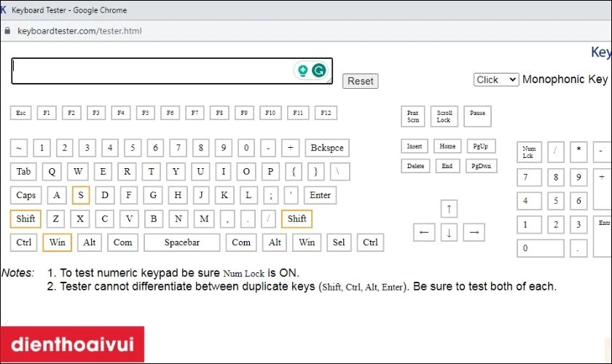Click the F12 key
The width and height of the screenshot is (612, 364).
[326, 113]
